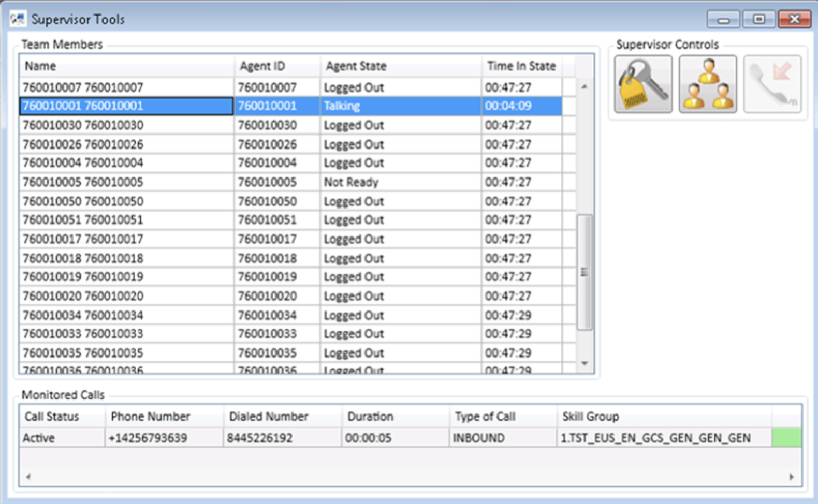Click call duration 00:00:05

(x=396, y=438)
